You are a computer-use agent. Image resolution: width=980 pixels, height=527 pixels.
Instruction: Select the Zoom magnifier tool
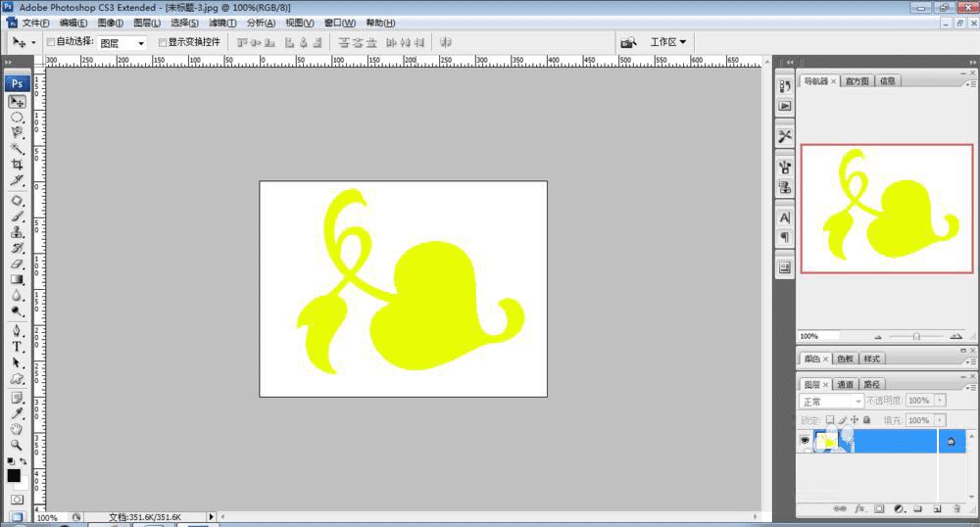pos(17,444)
